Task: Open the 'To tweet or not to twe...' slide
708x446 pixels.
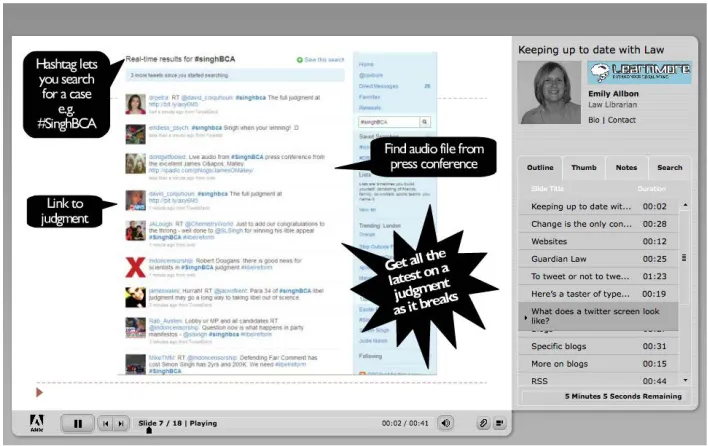Action: point(598,276)
